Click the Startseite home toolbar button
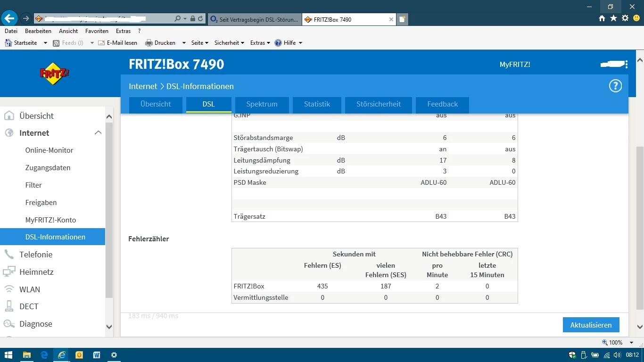The image size is (644, 362). pos(21,43)
